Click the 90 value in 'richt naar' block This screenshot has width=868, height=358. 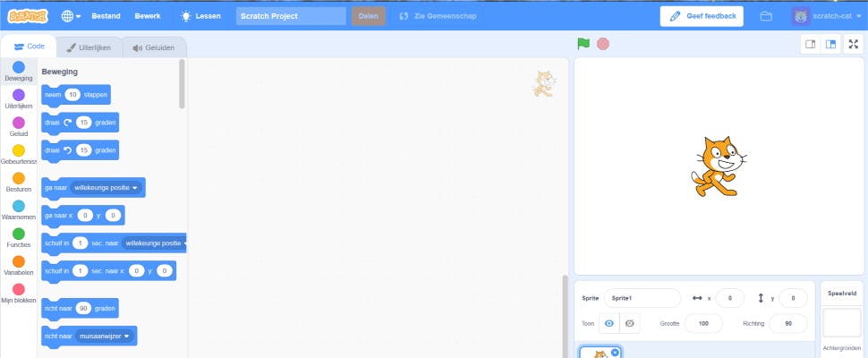coord(83,308)
